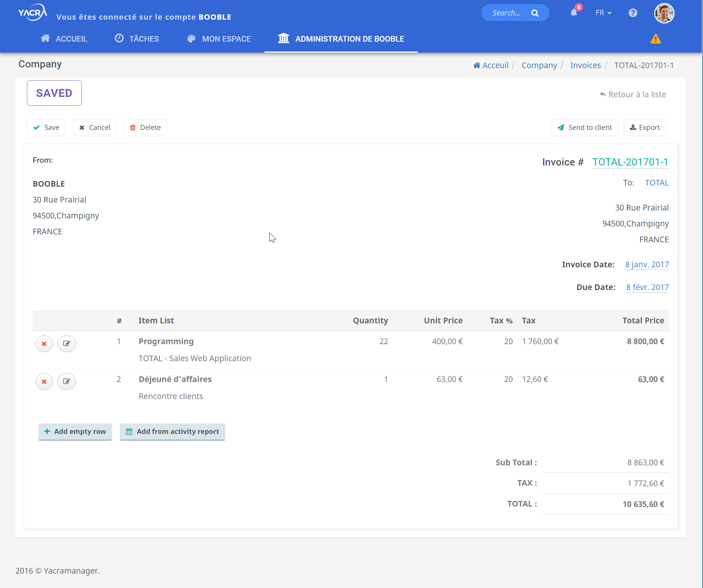Change the due date 8 févr. 2017

click(x=648, y=287)
